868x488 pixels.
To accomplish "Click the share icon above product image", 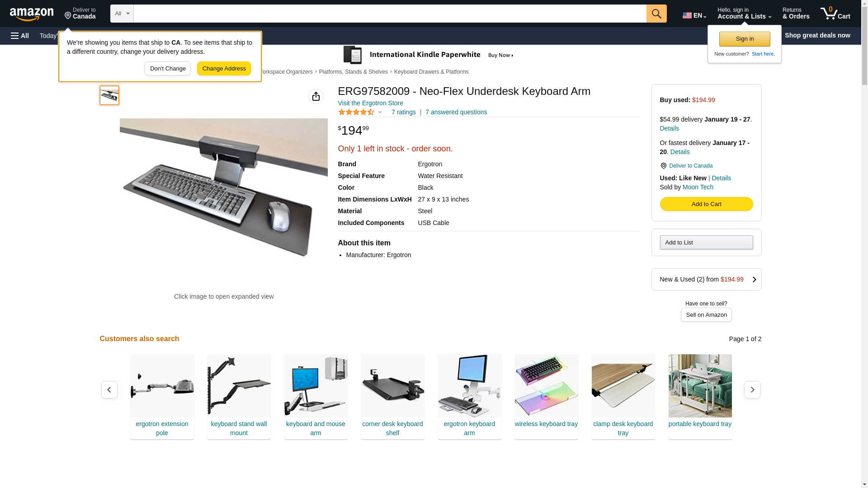I will (x=316, y=96).
